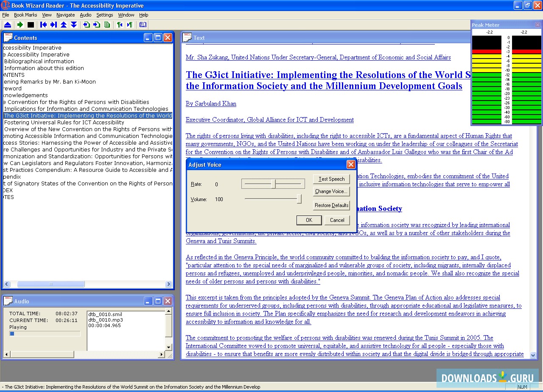Screen dimensions: 543x392
Task: Click the audio playback progress bar
Action: tap(45, 334)
